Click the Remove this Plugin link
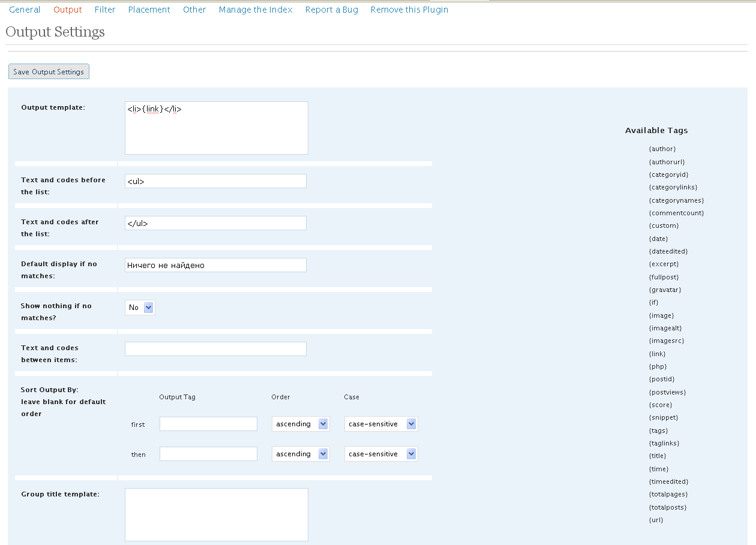The image size is (756, 545). [x=409, y=10]
